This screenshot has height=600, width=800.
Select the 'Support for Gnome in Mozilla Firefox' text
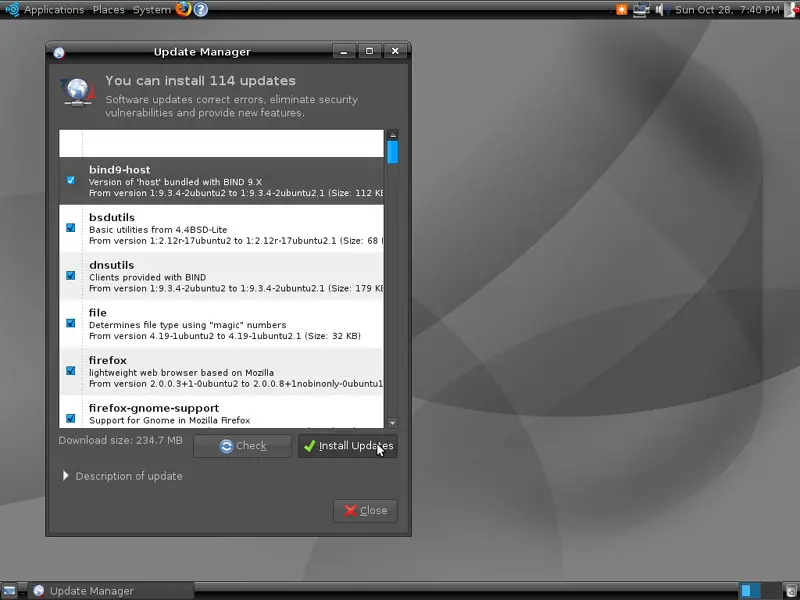(x=169, y=420)
